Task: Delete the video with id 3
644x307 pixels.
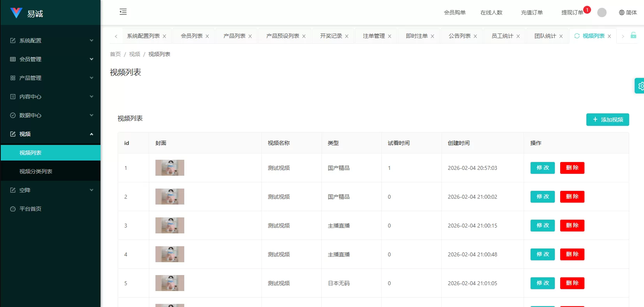Action: coord(572,226)
